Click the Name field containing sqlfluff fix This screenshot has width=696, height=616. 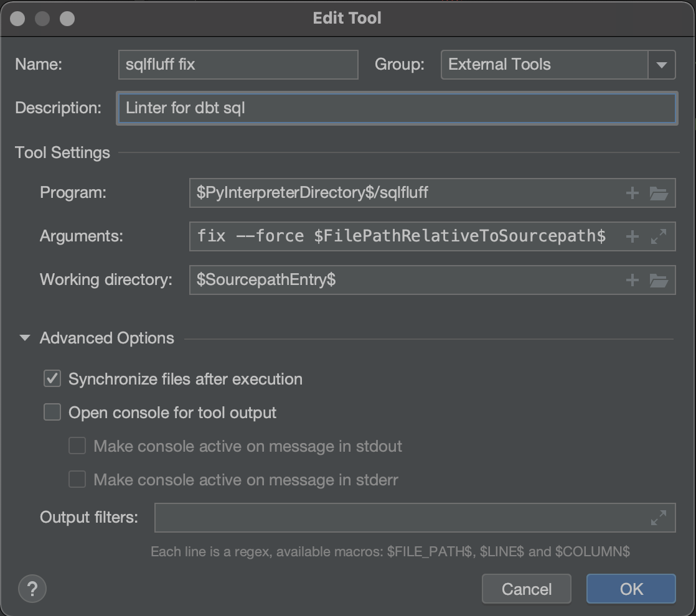click(x=238, y=65)
